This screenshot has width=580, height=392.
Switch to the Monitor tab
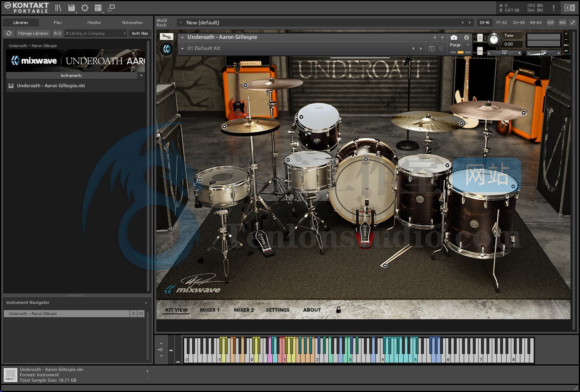[x=94, y=22]
